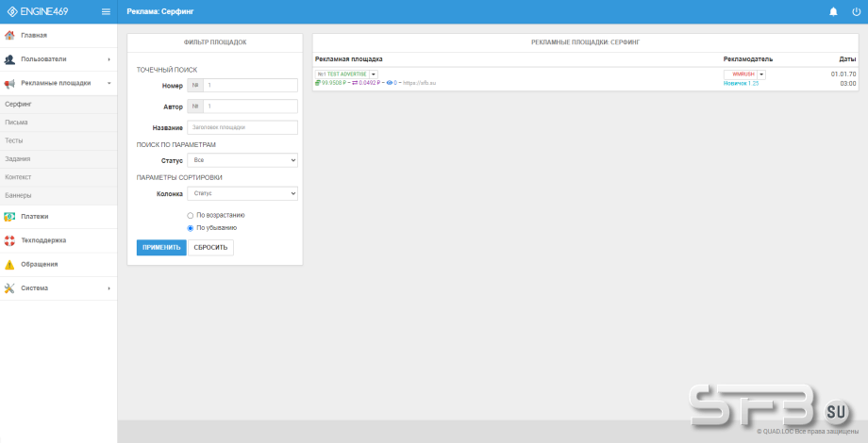Image resolution: width=868 pixels, height=443 pixels.
Task: Click the power logout icon
Action: (x=856, y=11)
